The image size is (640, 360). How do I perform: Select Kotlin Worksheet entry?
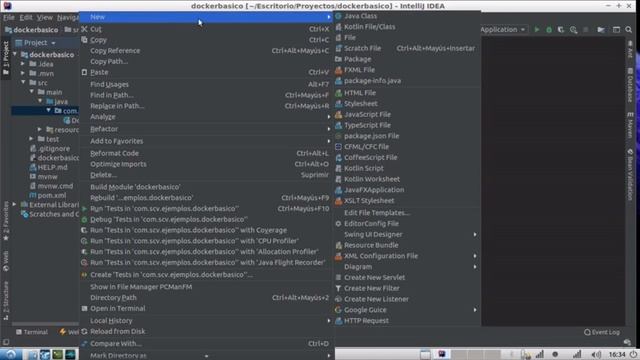407,179
